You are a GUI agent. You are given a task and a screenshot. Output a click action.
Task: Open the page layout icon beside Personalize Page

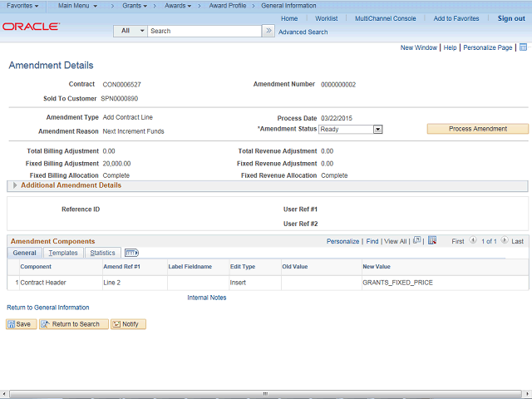(x=523, y=47)
